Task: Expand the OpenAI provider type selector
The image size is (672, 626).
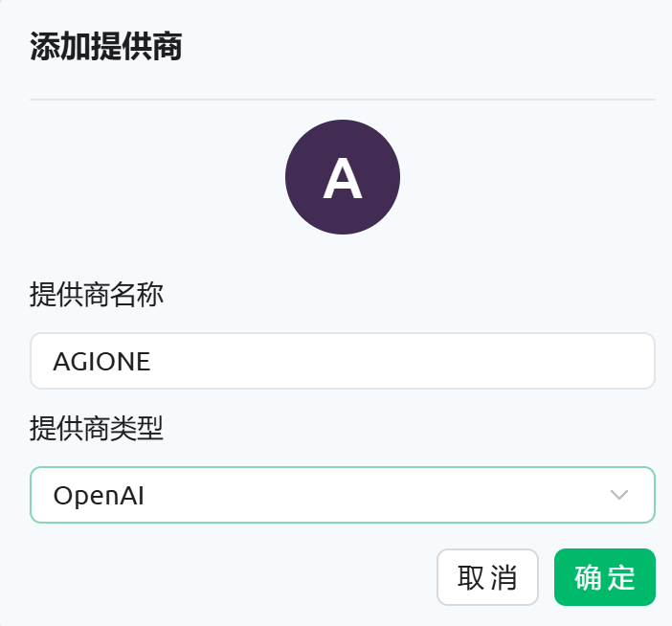Action: tap(343, 495)
